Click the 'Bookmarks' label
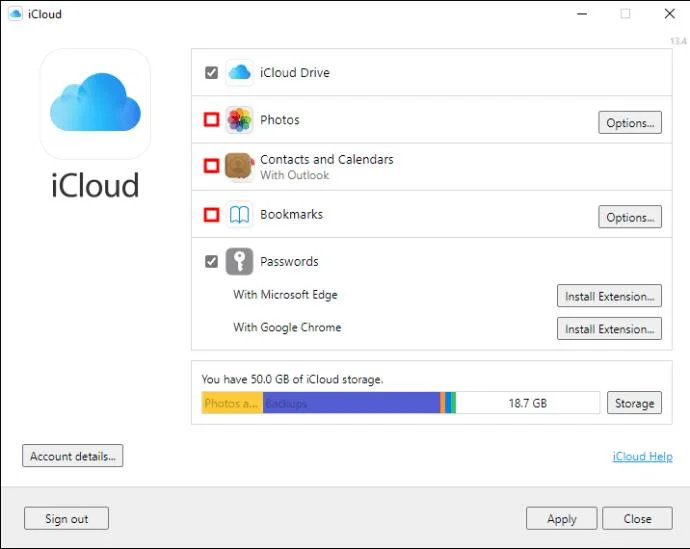This screenshot has height=549, width=690. (291, 215)
